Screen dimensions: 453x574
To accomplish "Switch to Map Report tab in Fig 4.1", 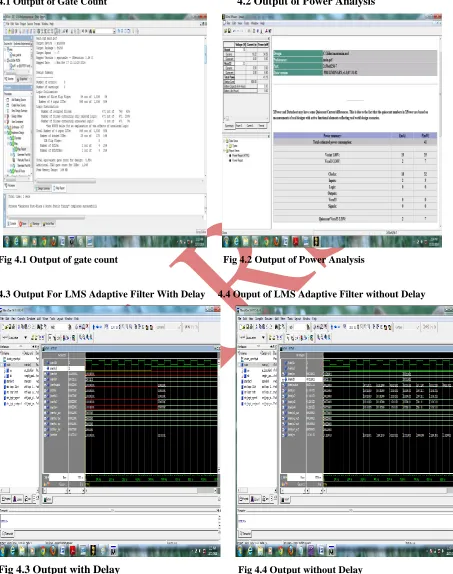I will 59,188.
